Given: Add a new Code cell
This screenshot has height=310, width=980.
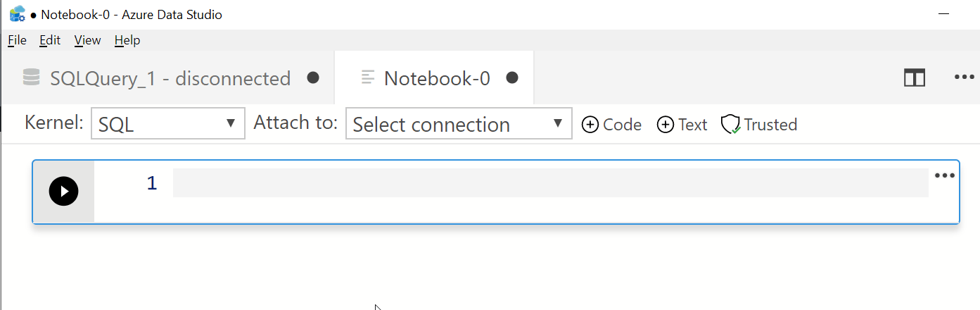Looking at the screenshot, I should 612,125.
